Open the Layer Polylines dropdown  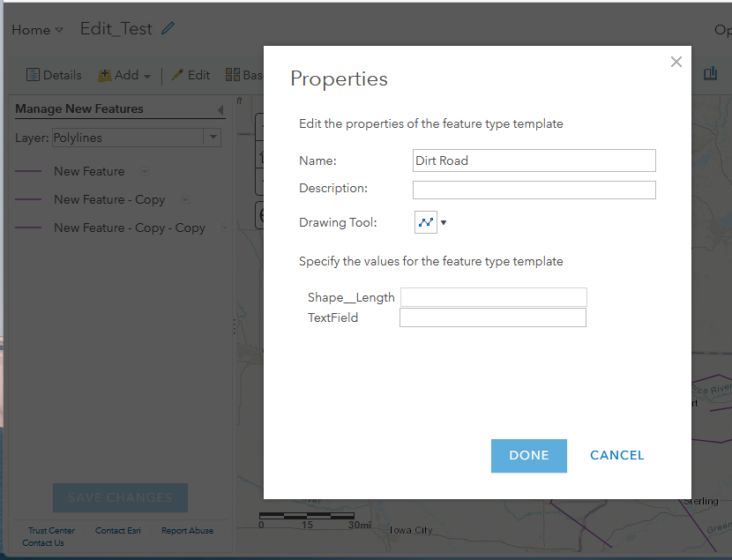212,138
